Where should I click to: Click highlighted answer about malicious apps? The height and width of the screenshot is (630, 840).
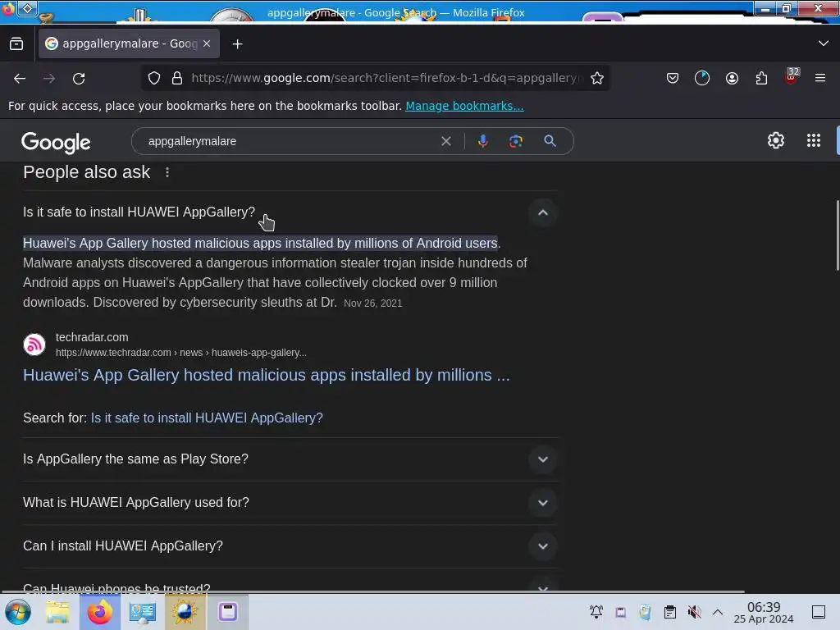coord(260,243)
